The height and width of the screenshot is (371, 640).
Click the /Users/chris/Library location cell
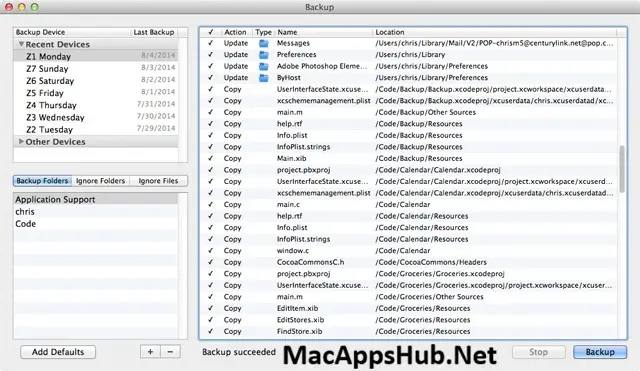410,54
